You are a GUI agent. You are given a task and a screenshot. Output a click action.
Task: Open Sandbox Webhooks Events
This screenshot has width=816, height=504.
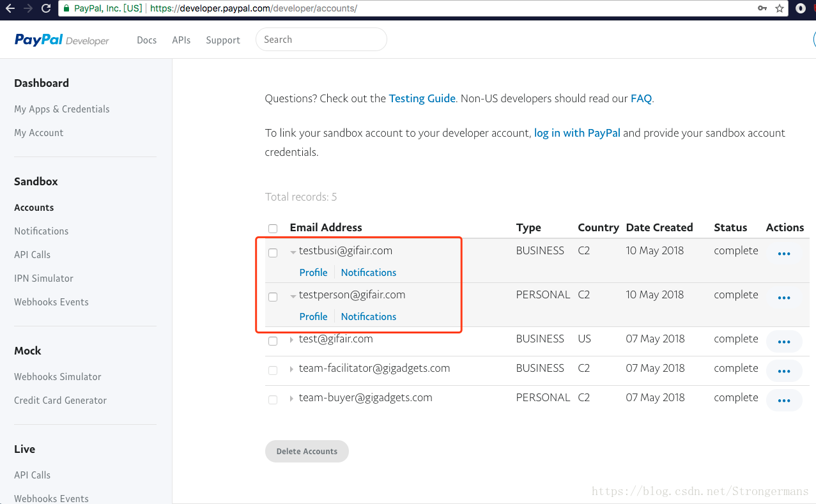click(51, 302)
